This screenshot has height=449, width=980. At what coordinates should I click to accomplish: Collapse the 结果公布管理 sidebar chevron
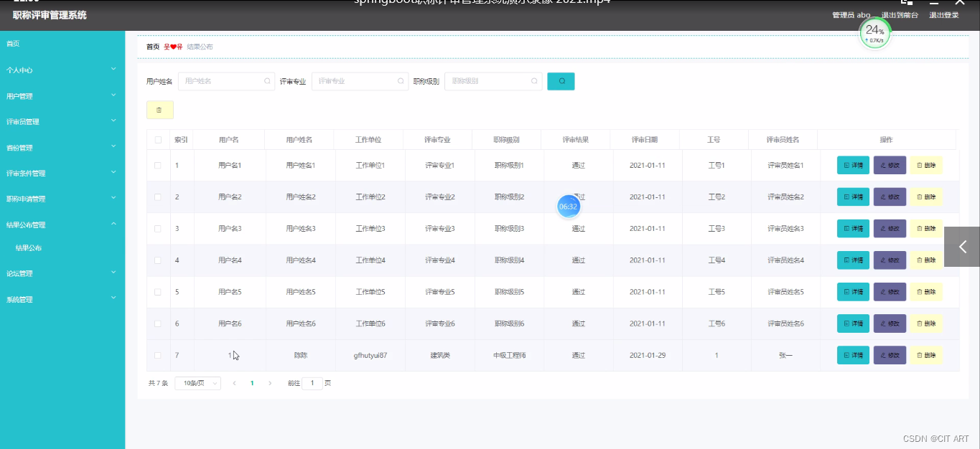[113, 225]
